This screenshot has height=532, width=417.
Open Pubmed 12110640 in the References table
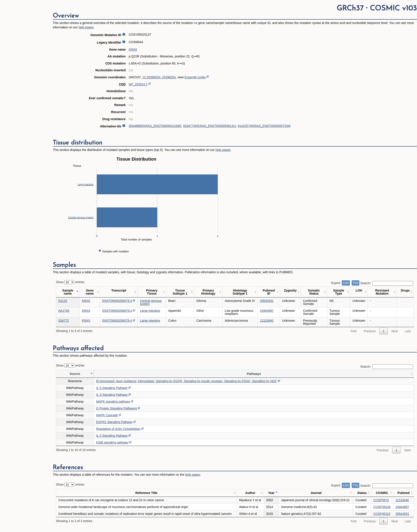[402, 500]
